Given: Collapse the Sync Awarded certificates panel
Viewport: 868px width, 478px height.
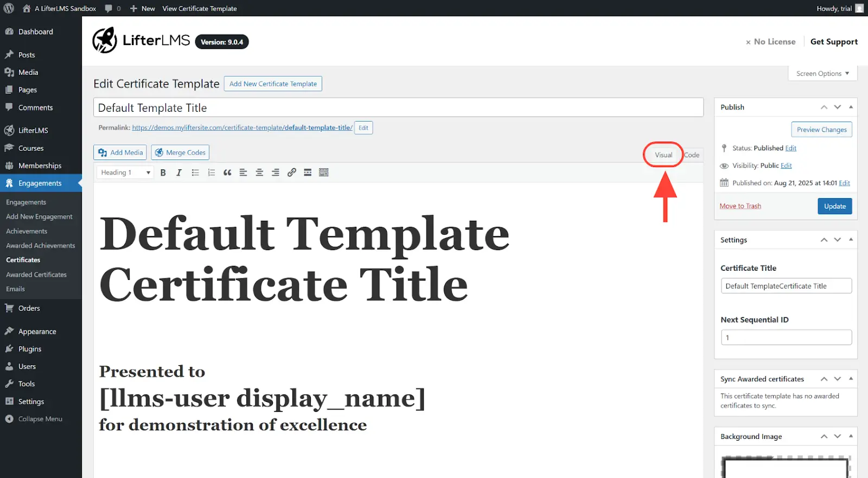Looking at the screenshot, I should click(x=851, y=379).
